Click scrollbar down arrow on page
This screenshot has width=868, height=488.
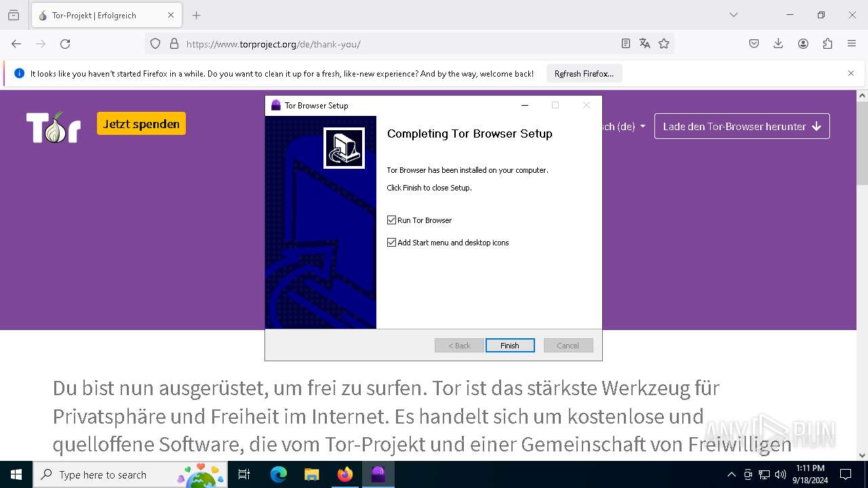(862, 455)
